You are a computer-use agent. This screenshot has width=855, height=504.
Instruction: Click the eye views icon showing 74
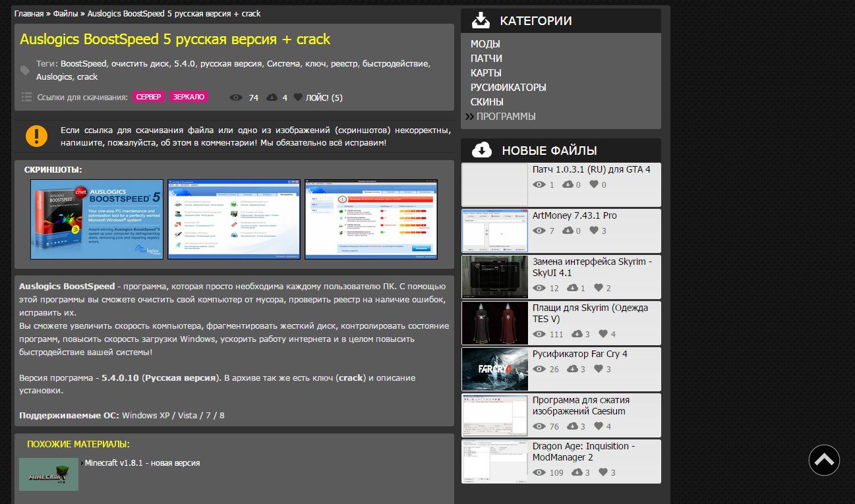(x=235, y=98)
